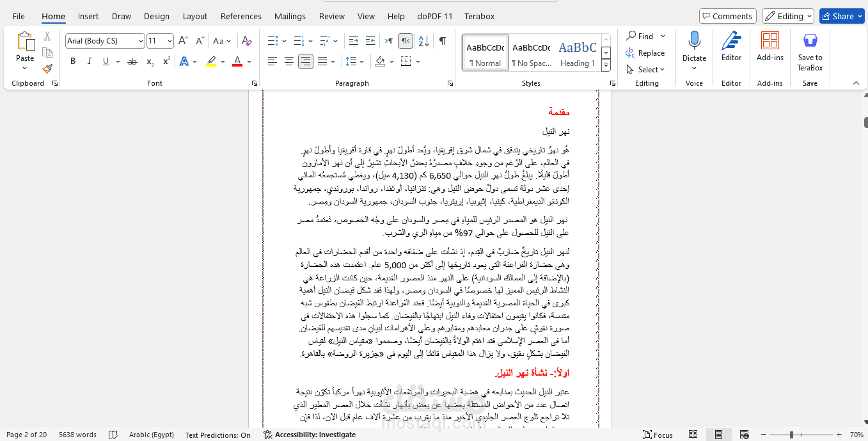868x441 pixels.
Task: Sort the selected text alphabetically
Action: [423, 41]
